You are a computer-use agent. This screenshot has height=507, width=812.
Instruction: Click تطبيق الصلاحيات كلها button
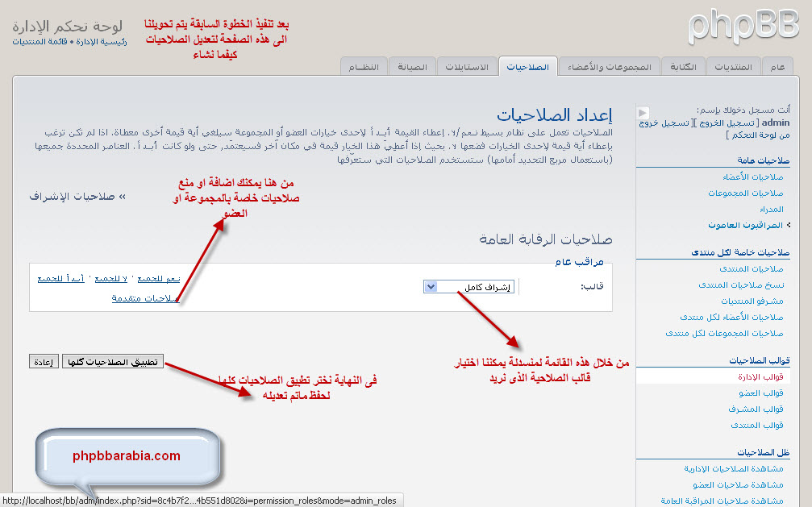pos(113,361)
